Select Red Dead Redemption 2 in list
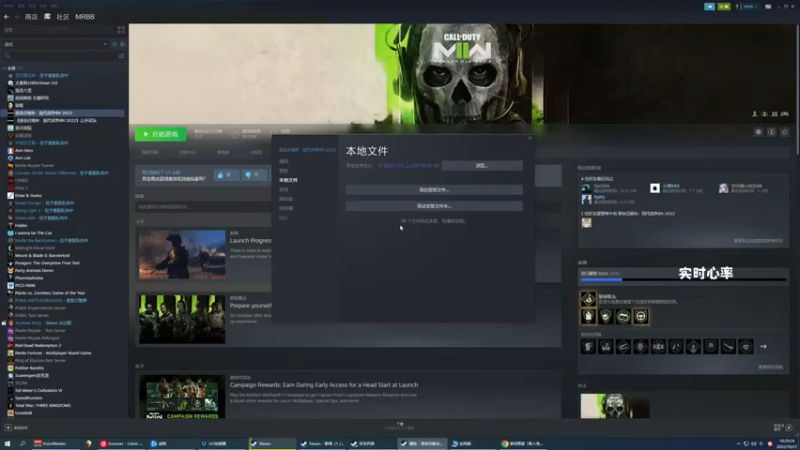 click(38, 345)
